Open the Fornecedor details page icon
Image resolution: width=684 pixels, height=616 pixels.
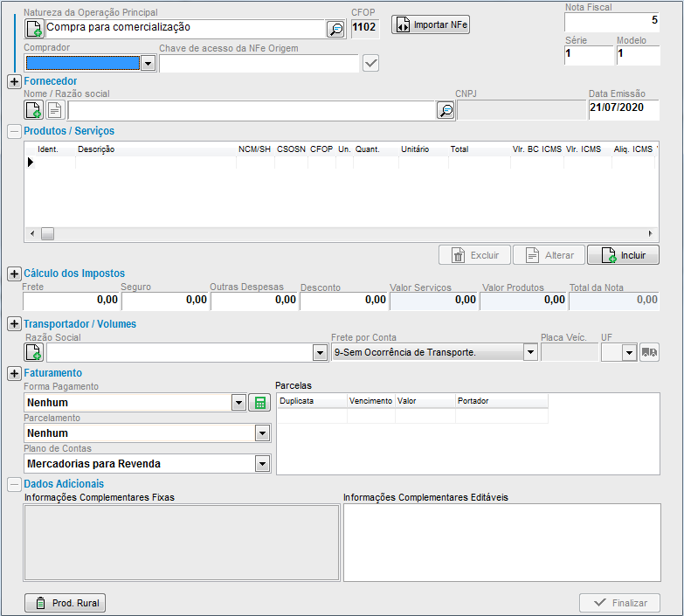point(55,110)
